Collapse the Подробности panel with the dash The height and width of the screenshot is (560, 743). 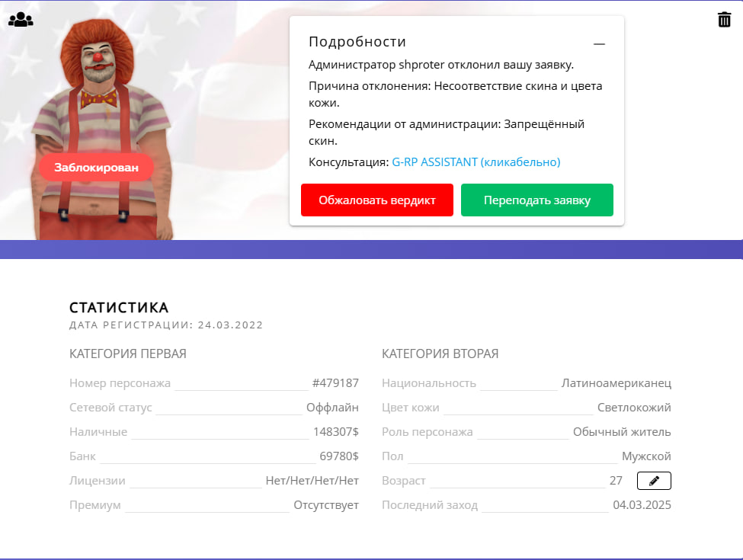599,44
